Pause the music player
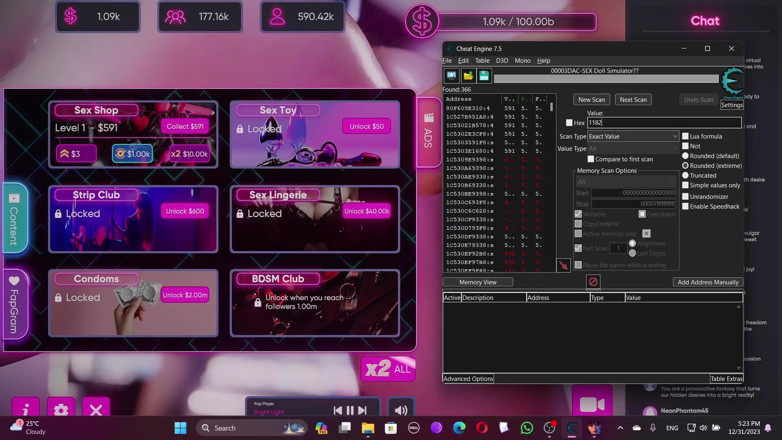 (x=350, y=410)
